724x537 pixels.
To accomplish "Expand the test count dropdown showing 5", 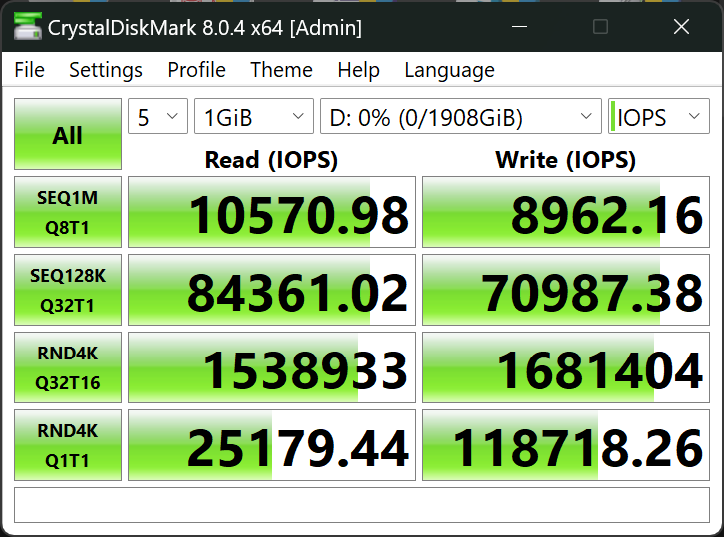I will tap(158, 116).
